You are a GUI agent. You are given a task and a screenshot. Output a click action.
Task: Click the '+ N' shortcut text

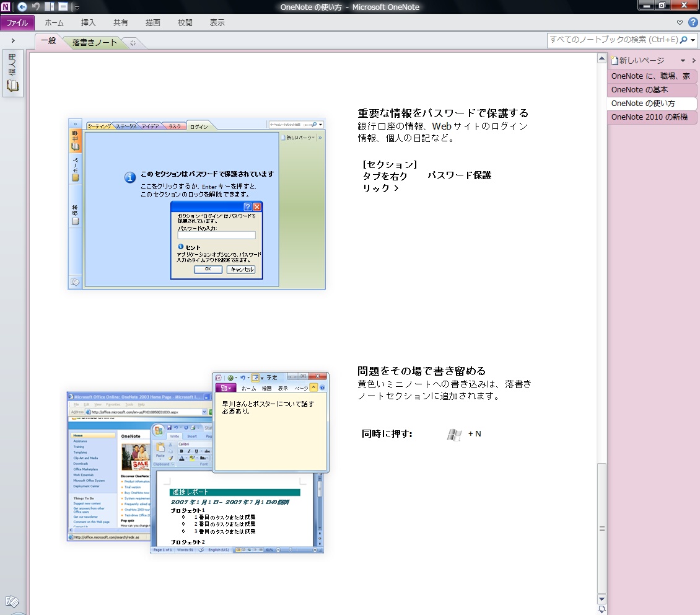(475, 434)
